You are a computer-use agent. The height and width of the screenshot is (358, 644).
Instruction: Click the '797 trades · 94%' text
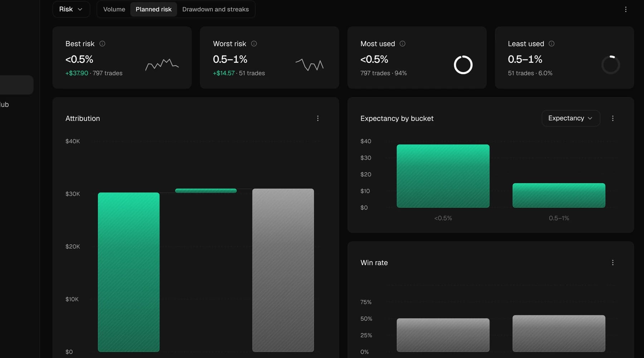click(384, 73)
